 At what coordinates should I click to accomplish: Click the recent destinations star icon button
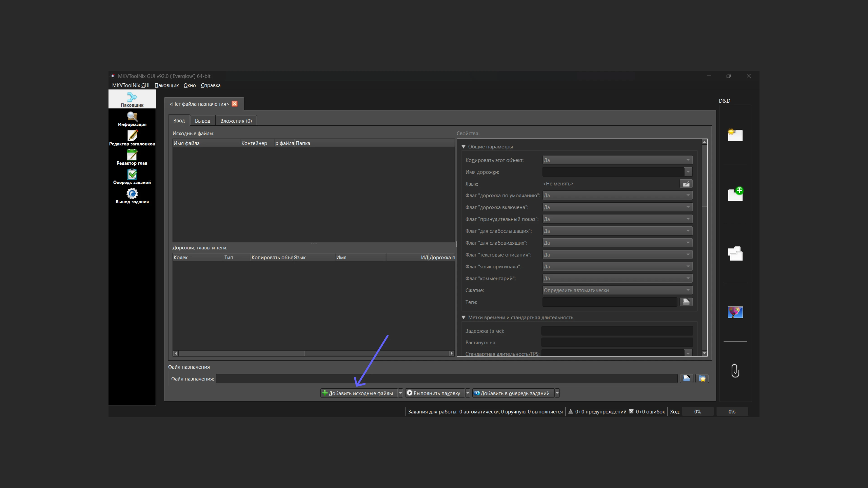702,379
